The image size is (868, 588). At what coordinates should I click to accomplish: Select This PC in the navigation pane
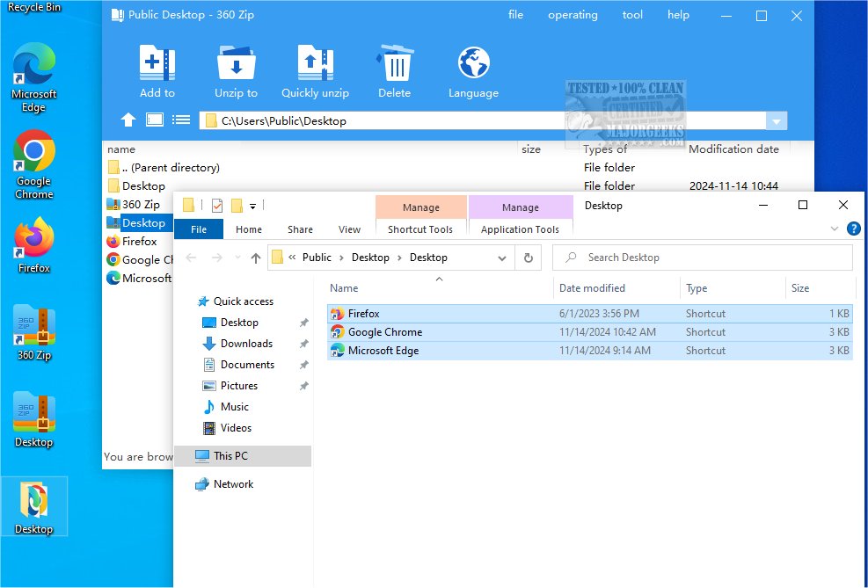click(230, 455)
